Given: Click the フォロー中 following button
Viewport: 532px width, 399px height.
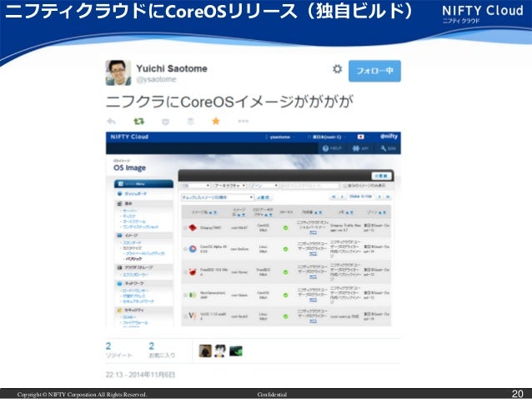Looking at the screenshot, I should point(374,71).
